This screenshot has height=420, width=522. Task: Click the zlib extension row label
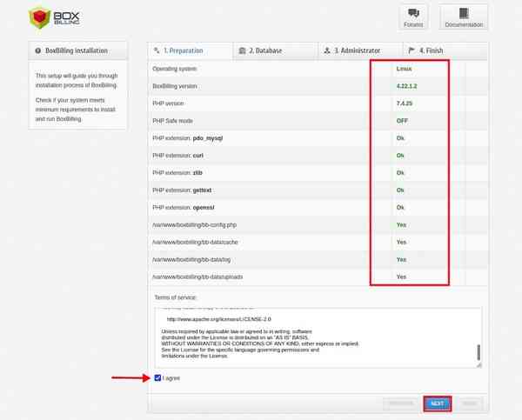(177, 173)
